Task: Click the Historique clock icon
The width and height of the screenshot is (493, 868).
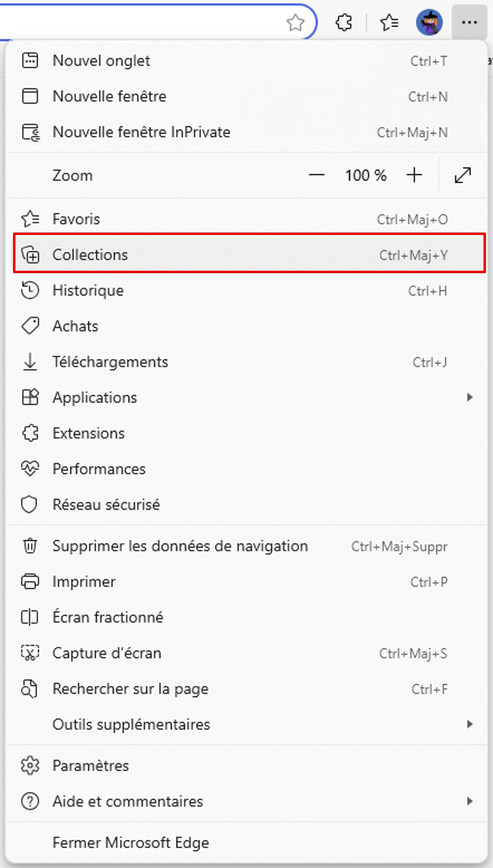Action: (x=30, y=290)
